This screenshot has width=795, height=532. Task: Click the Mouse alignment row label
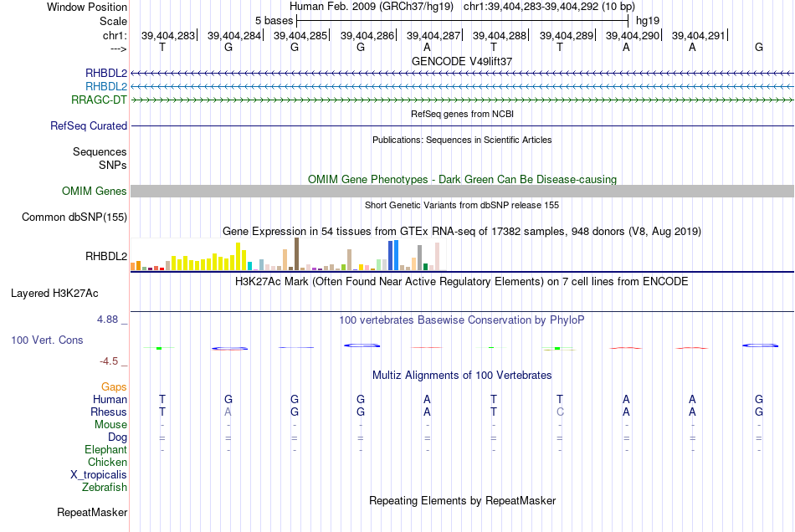[x=110, y=425]
